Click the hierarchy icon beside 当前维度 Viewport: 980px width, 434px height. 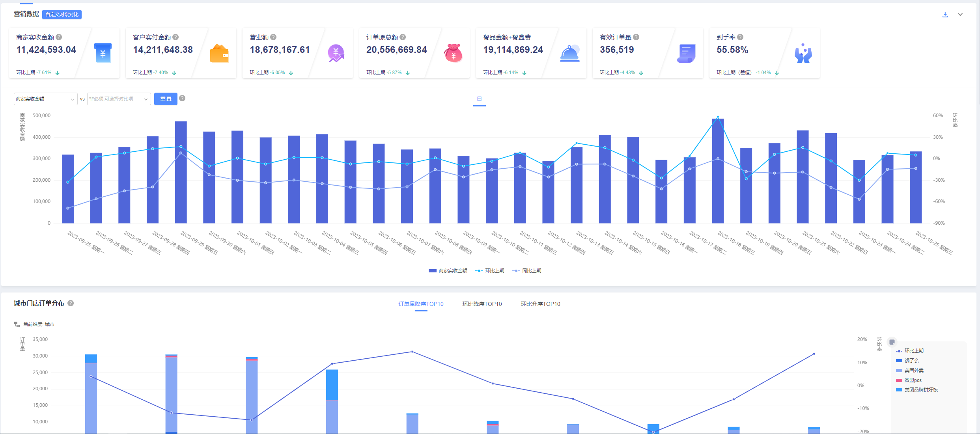point(17,324)
